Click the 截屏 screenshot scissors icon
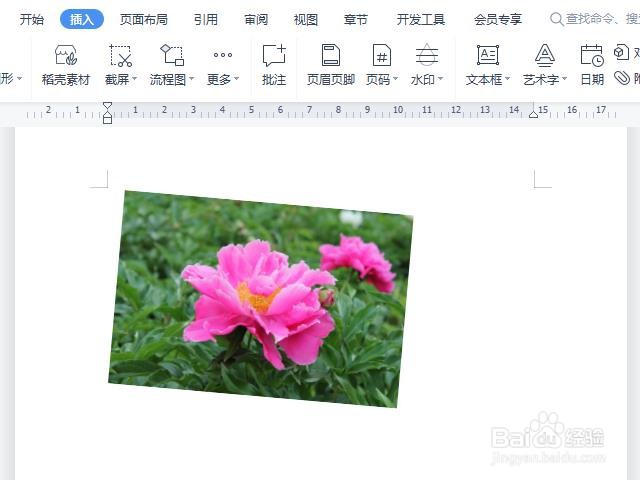 [120, 55]
